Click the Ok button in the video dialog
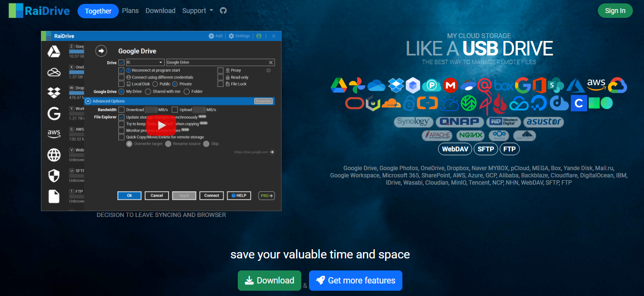The image size is (644, 296). point(129,196)
